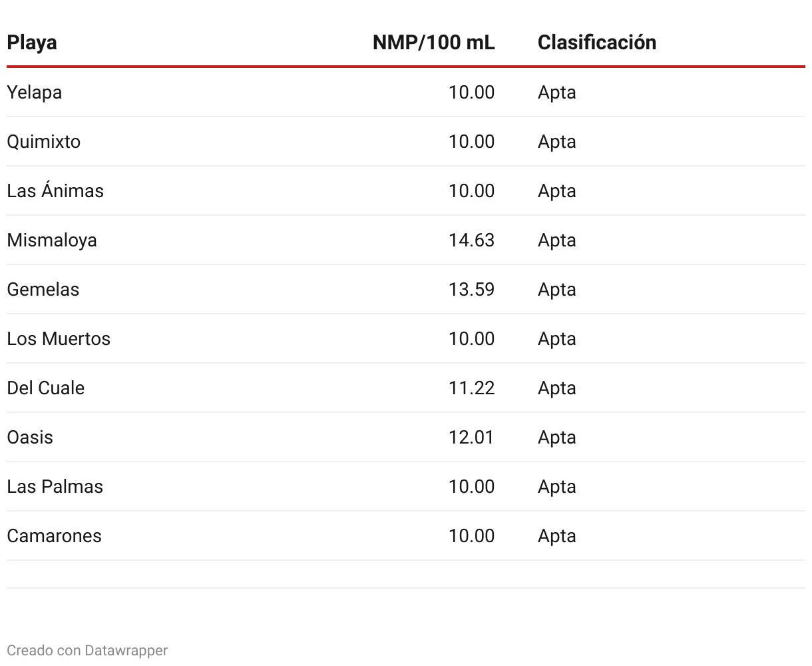
Task: Open the Creado con Datawrapper link
Action: 87,650
